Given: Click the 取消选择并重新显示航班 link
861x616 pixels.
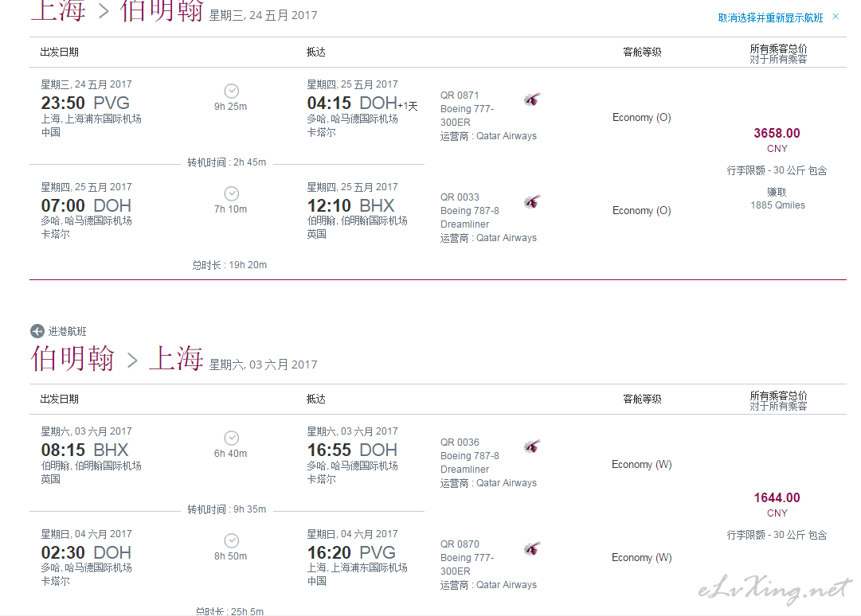Looking at the screenshot, I should [x=770, y=18].
